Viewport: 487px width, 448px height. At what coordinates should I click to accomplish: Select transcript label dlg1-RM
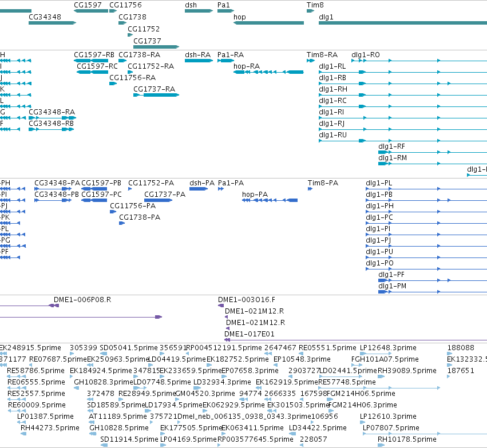pos(393,158)
